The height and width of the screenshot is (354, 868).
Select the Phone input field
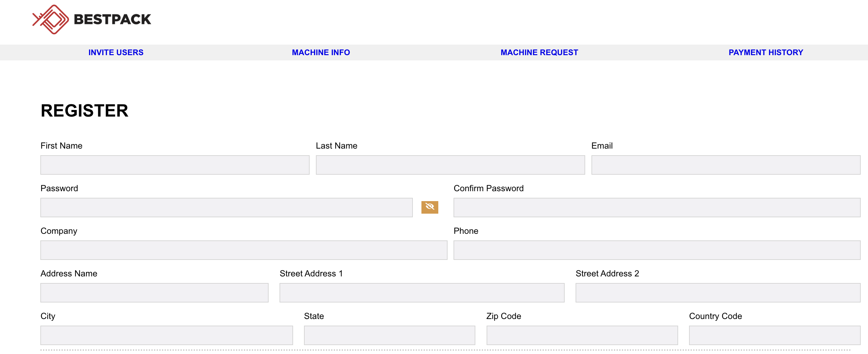click(657, 250)
